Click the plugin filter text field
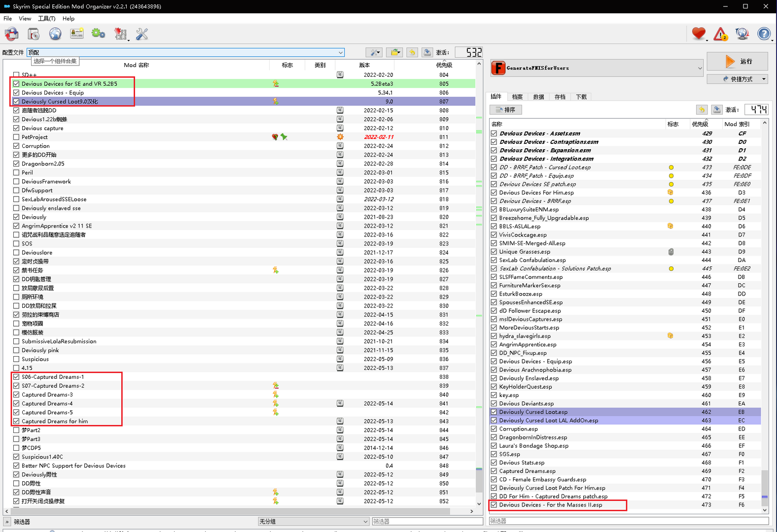The width and height of the screenshot is (777, 532). [629, 521]
